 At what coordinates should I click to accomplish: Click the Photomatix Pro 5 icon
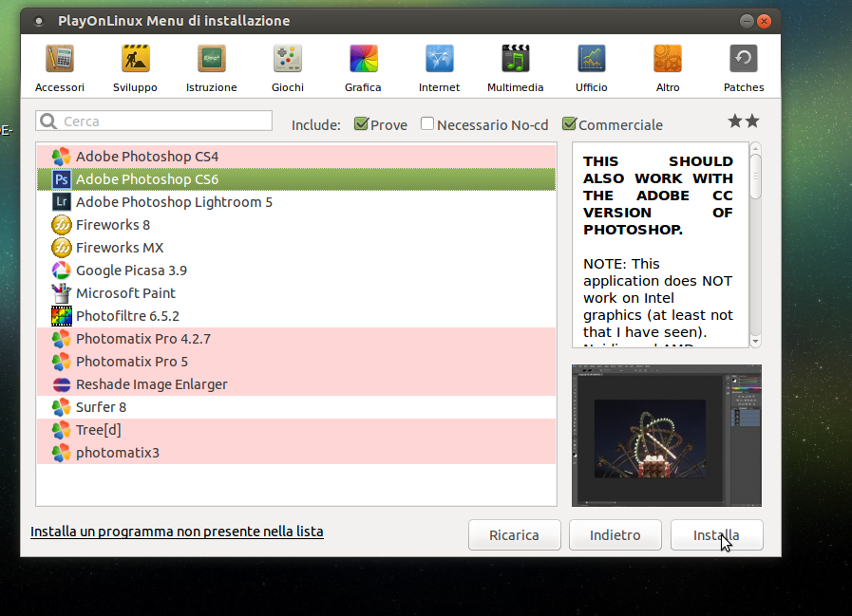pos(62,362)
